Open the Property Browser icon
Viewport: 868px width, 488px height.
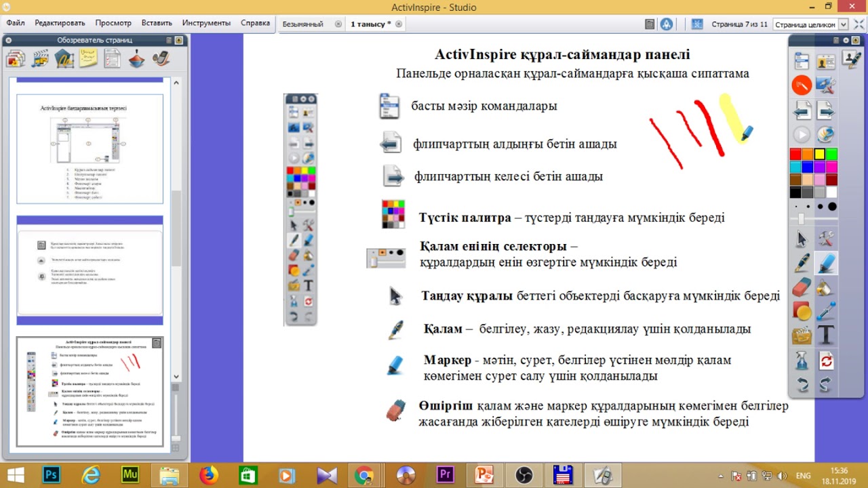coord(112,58)
